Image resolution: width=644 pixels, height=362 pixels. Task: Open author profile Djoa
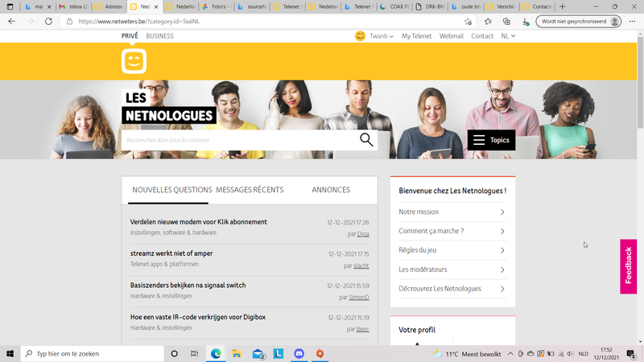(x=363, y=234)
